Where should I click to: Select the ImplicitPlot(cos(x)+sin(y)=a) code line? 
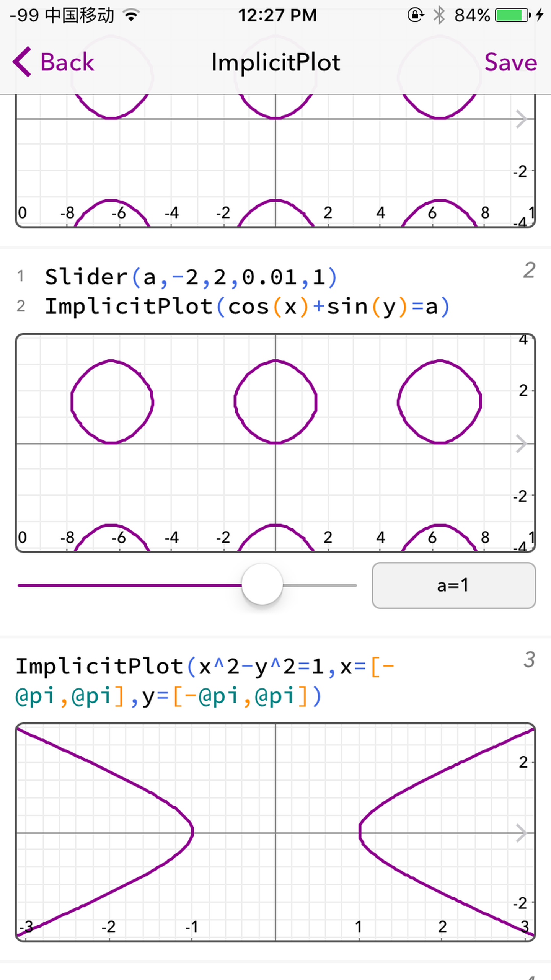(247, 307)
